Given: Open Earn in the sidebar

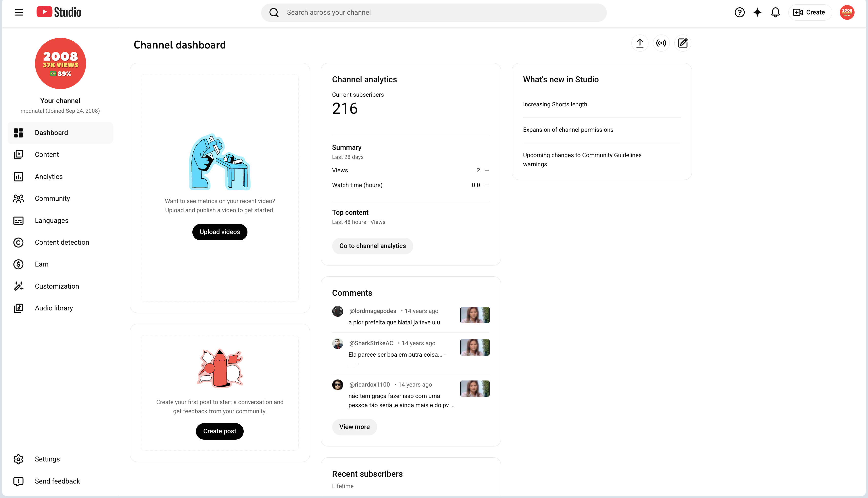Looking at the screenshot, I should tap(60, 264).
